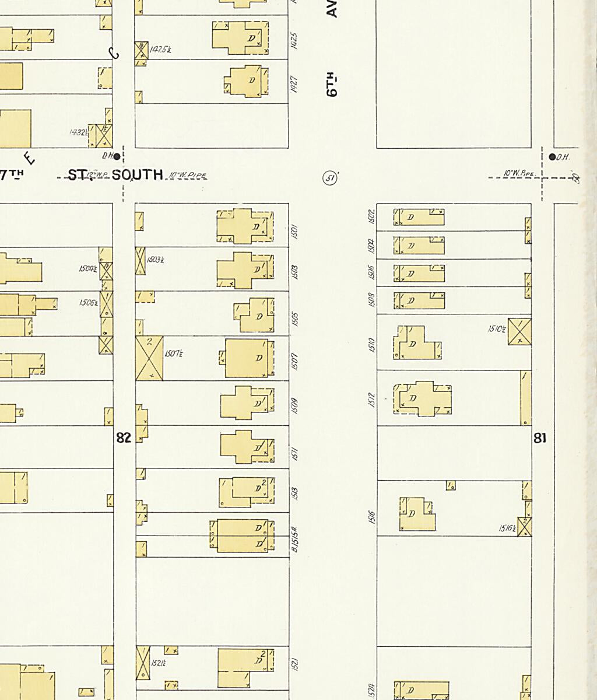The width and height of the screenshot is (597, 700).
Task: Click the crossed outbuilding labeled 1521½
Action: coord(143,663)
